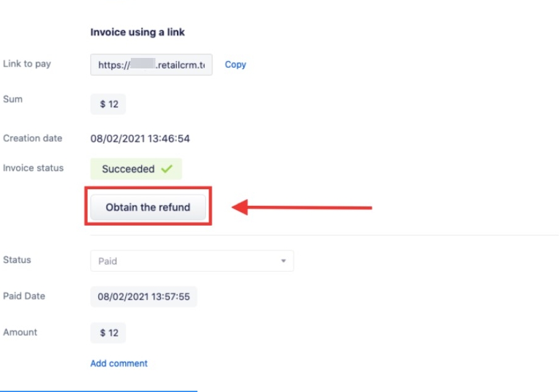Click the red arrow annotation
Viewport: 559px width, 392px height.
click(x=302, y=207)
